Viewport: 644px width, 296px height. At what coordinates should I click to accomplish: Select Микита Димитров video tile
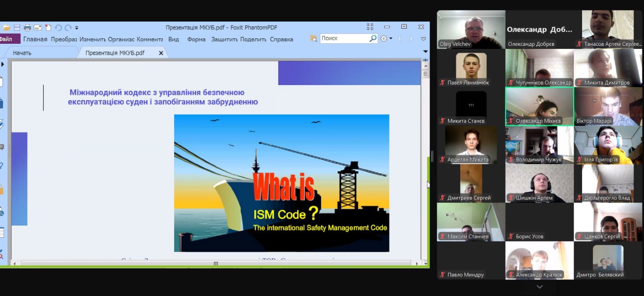click(608, 68)
